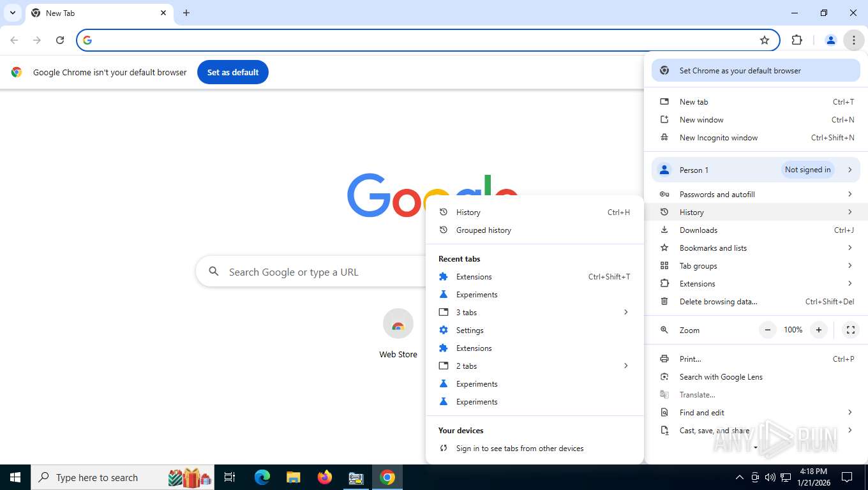
Task: Choose Set Chrome as your default browser
Action: [x=756, y=71]
